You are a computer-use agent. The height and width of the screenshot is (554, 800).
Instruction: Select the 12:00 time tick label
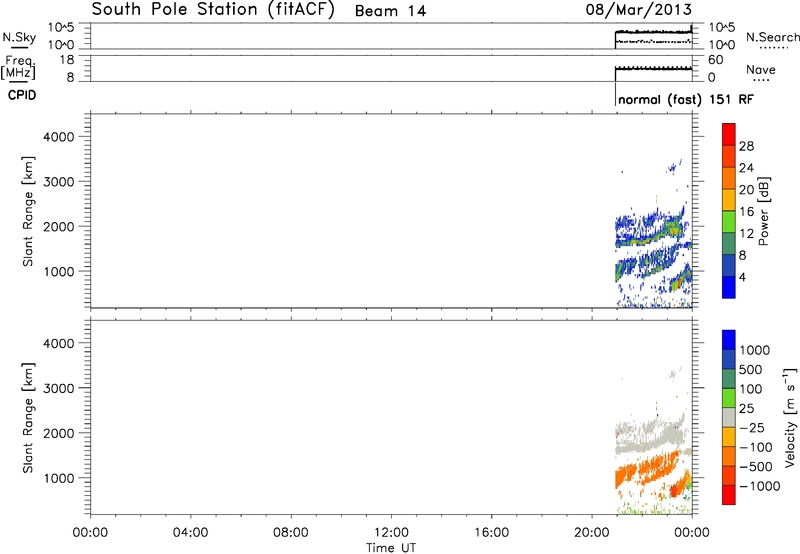[391, 533]
